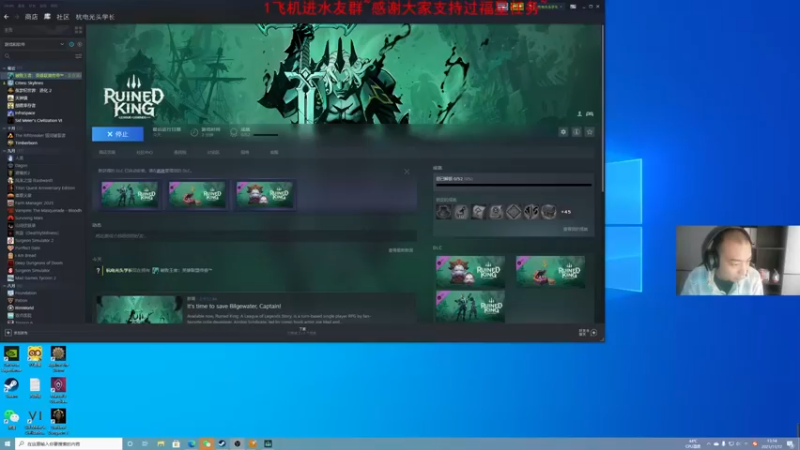Open first DLC thumbnail in notice row
The height and width of the screenshot is (450, 800).
click(x=129, y=194)
